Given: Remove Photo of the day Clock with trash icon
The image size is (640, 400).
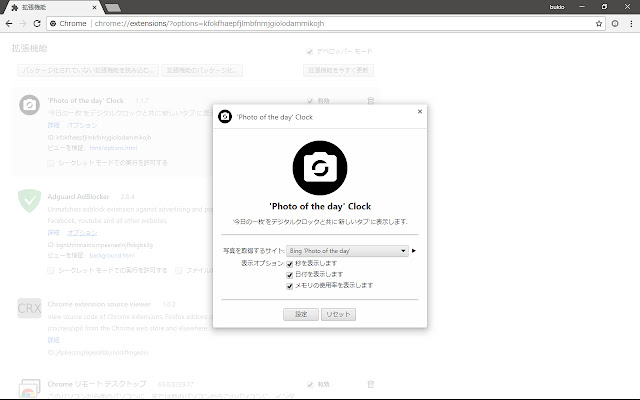Looking at the screenshot, I should (x=371, y=100).
